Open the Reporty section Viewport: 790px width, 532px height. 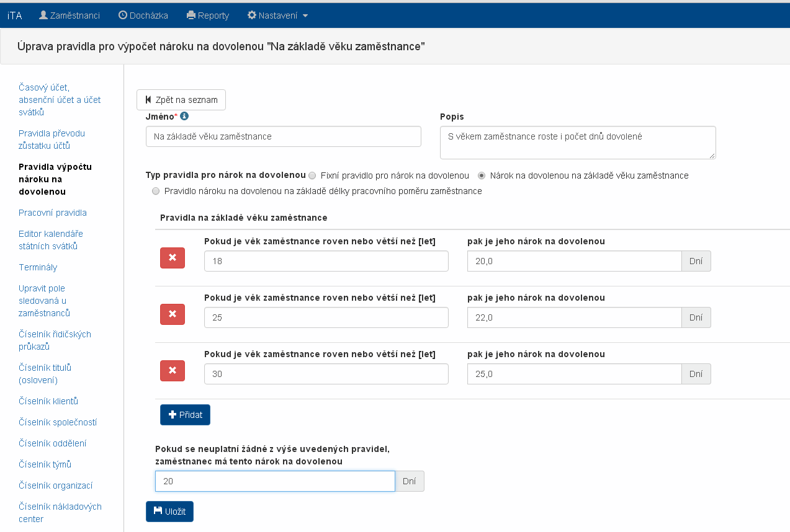(208, 16)
